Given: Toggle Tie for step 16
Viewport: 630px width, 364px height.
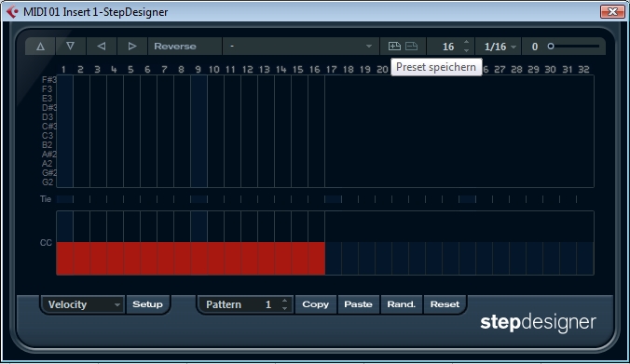Looking at the screenshot, I should pyautogui.click(x=316, y=199).
